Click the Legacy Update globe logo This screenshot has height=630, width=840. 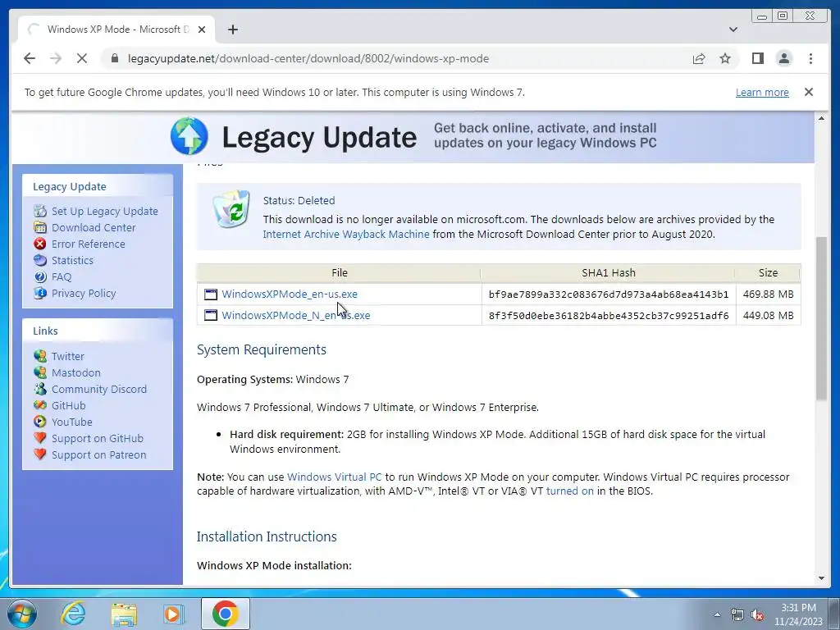(189, 136)
